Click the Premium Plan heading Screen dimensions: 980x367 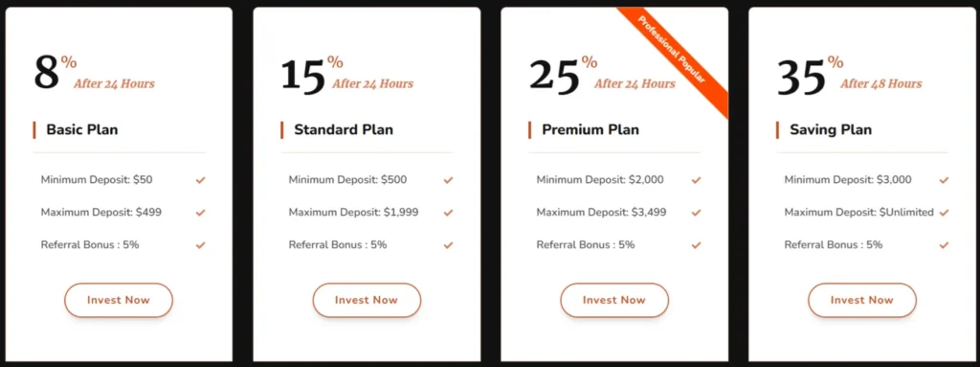tap(590, 130)
